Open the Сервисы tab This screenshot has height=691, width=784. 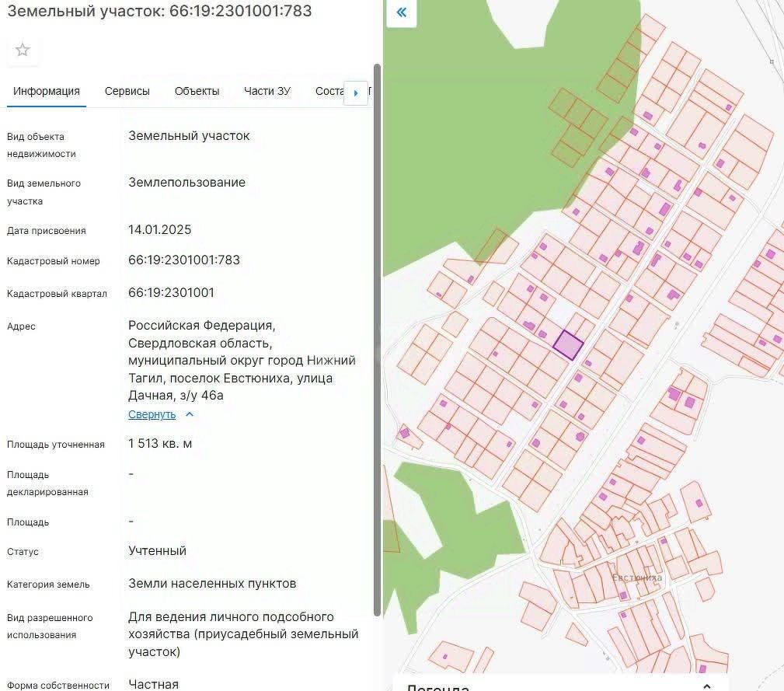(x=127, y=92)
